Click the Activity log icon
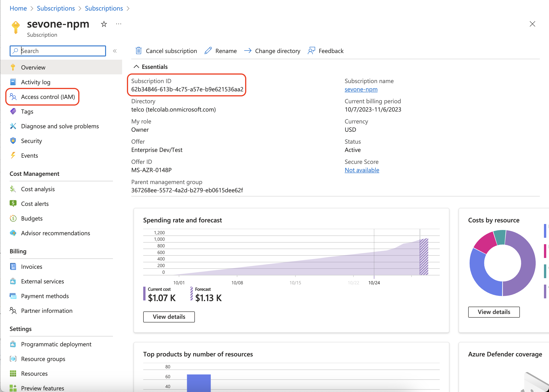Screen dimensions: 549x392 coord(13,82)
